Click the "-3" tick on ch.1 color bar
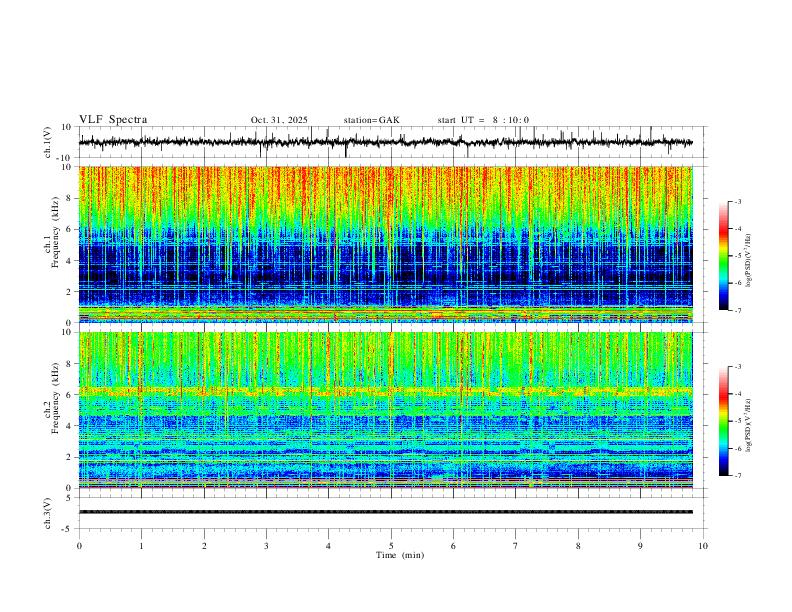 [737, 201]
